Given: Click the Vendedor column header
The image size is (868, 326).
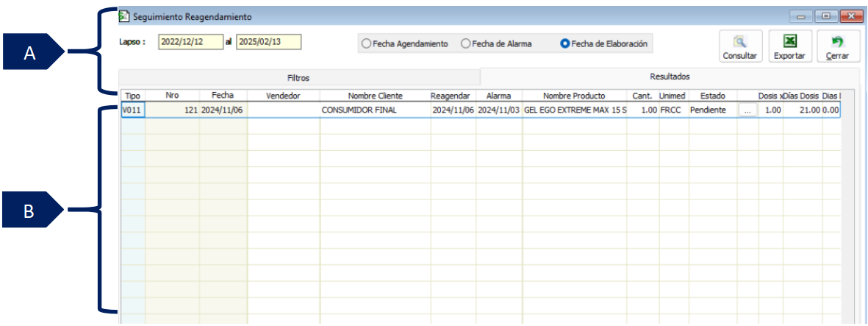Looking at the screenshot, I should tap(283, 96).
